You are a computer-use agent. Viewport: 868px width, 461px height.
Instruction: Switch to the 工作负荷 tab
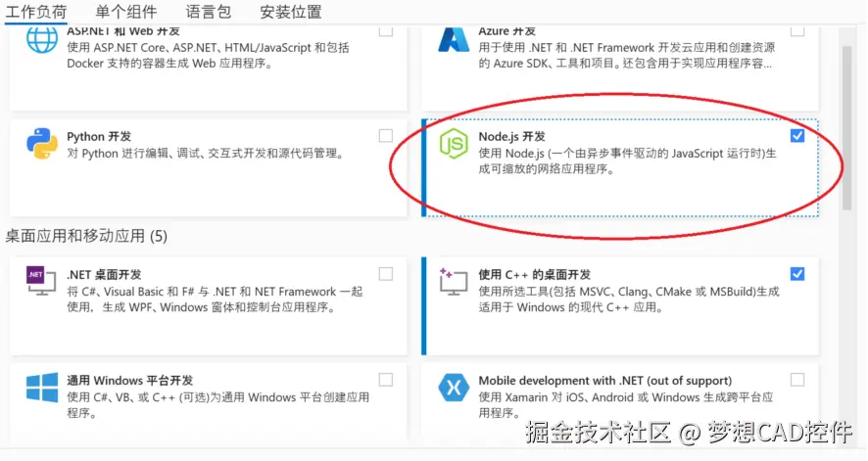pos(36,12)
